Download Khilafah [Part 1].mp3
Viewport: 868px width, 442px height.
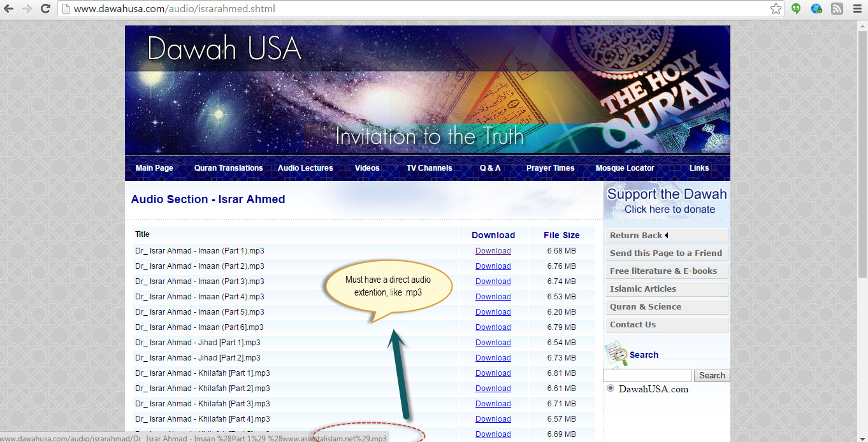tap(493, 373)
